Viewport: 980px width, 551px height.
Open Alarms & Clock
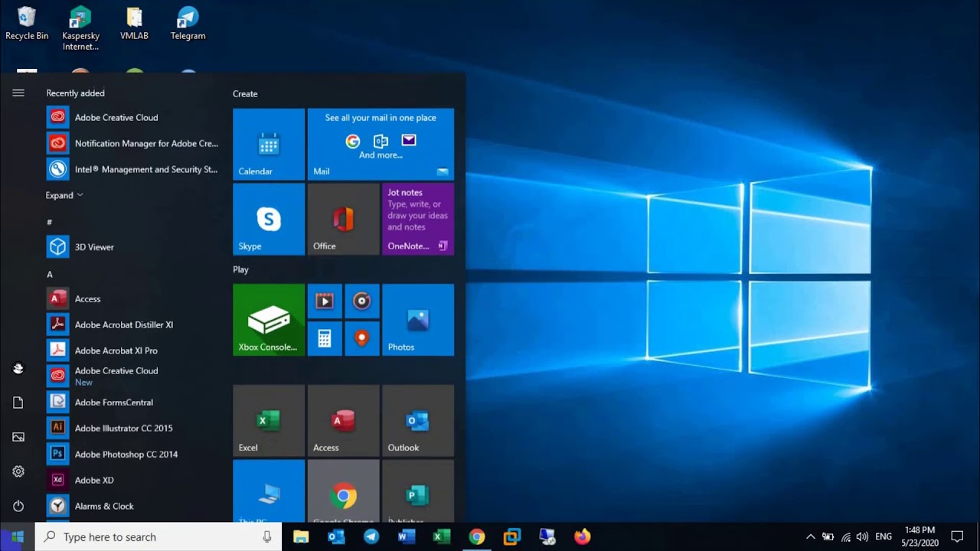tap(132, 506)
